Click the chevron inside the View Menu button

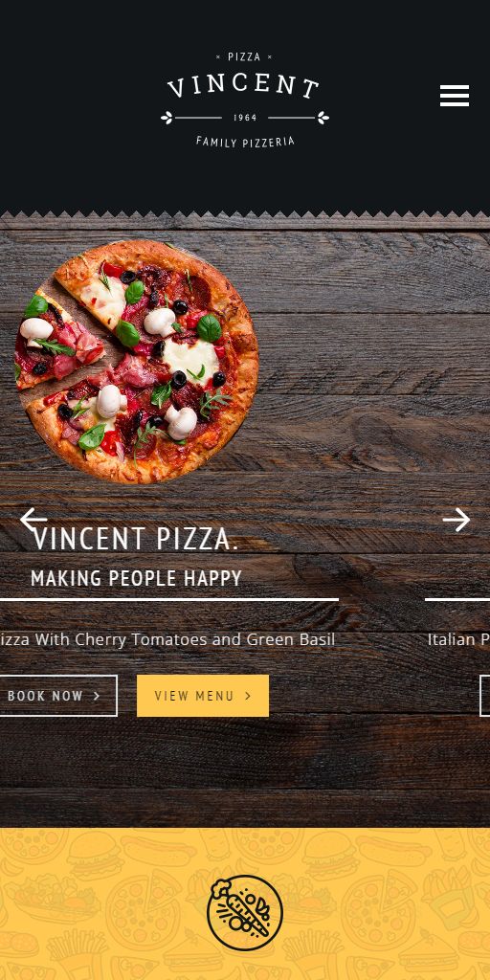[248, 696]
